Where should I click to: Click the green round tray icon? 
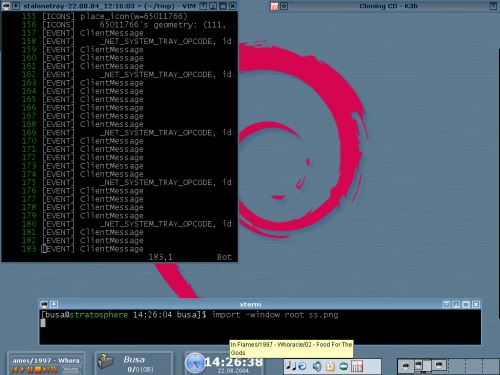pyautogui.click(x=344, y=367)
